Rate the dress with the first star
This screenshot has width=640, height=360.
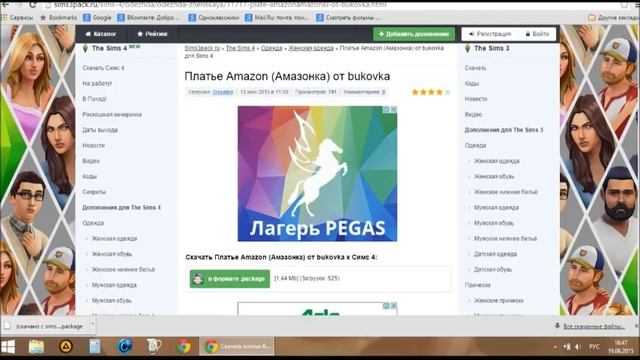click(415, 92)
